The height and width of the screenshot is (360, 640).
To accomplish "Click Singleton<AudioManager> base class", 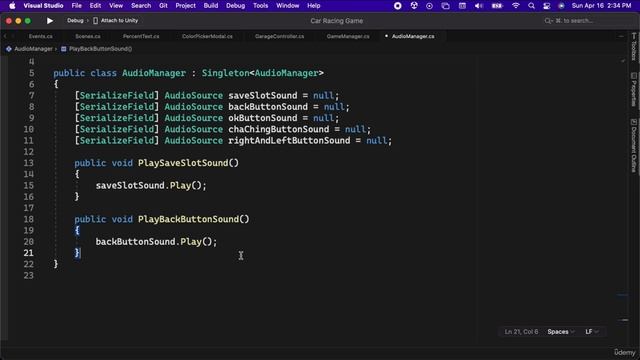I will click(262, 73).
